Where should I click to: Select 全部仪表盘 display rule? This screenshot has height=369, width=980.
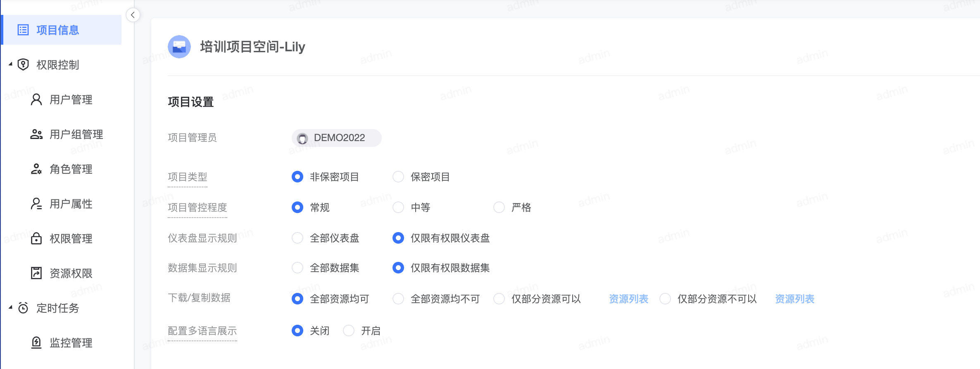click(297, 238)
